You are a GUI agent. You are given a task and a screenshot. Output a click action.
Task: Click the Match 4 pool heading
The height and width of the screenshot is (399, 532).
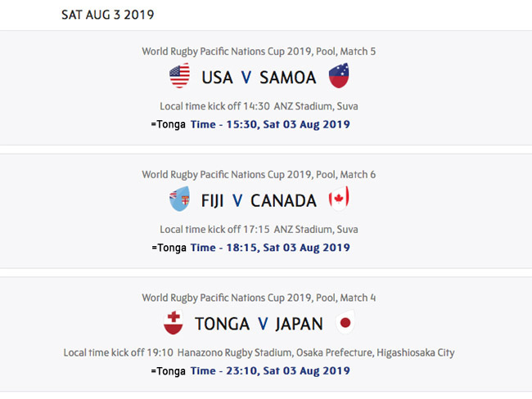click(259, 298)
